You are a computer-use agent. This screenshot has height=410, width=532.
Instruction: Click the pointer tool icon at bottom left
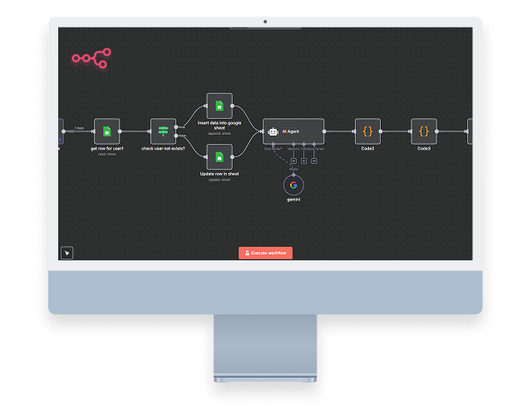pos(67,253)
